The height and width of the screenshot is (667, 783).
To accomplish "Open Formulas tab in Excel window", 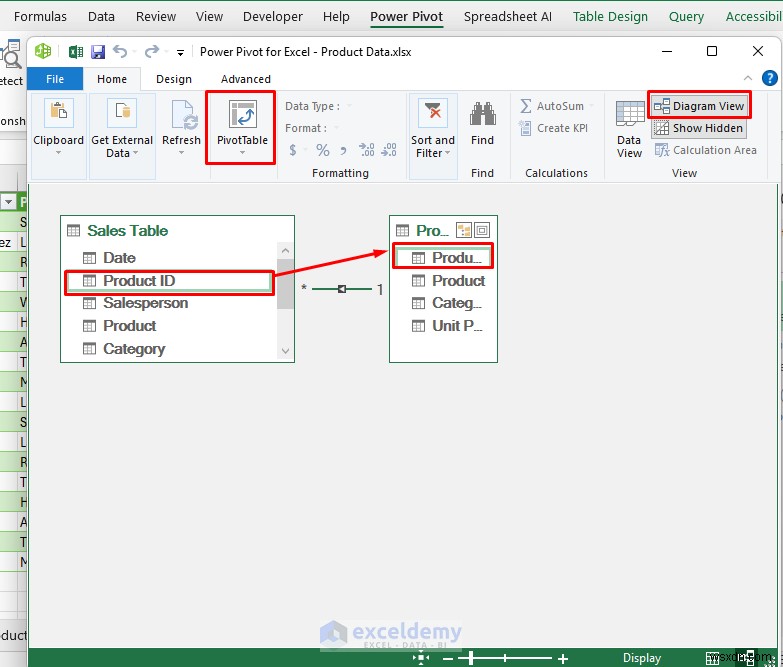I will pos(40,16).
